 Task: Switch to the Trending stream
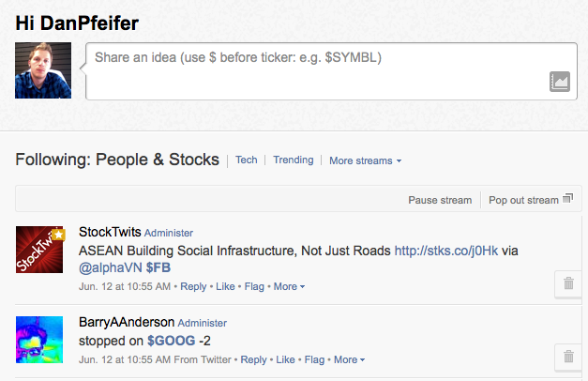tap(294, 160)
